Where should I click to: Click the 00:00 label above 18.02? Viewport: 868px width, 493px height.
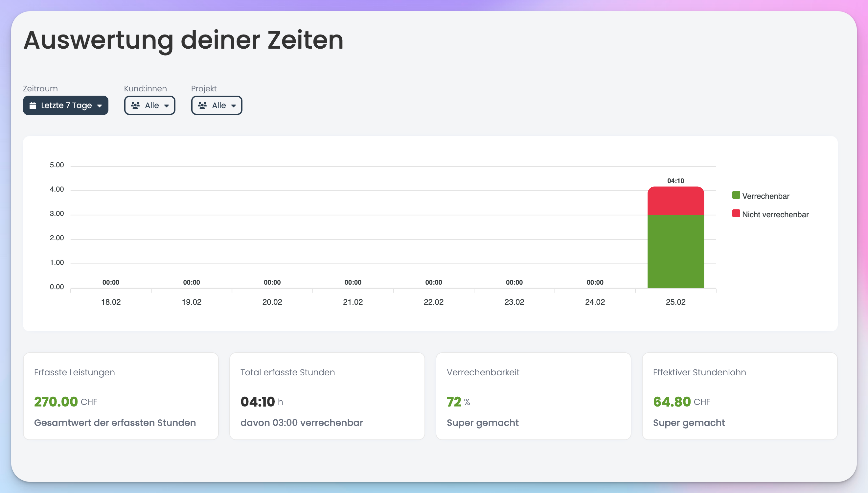[x=111, y=282]
